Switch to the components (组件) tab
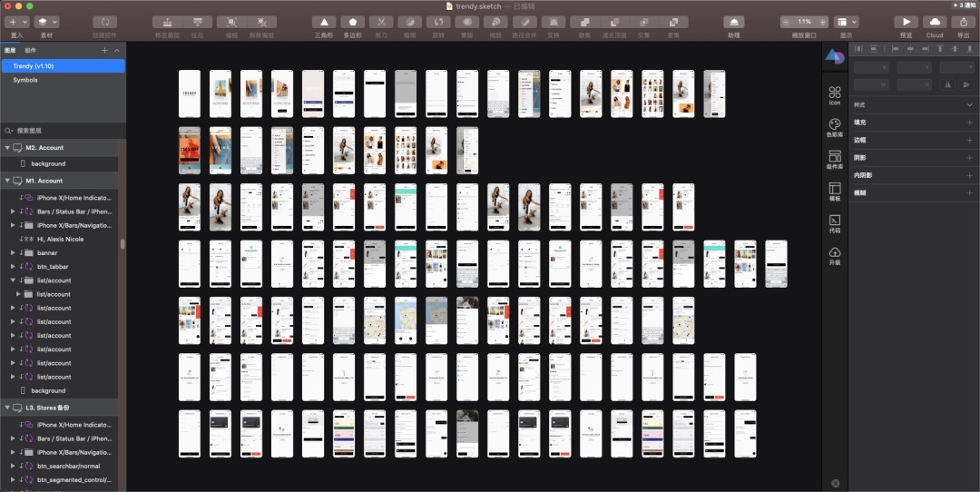The image size is (980, 492). pos(30,51)
